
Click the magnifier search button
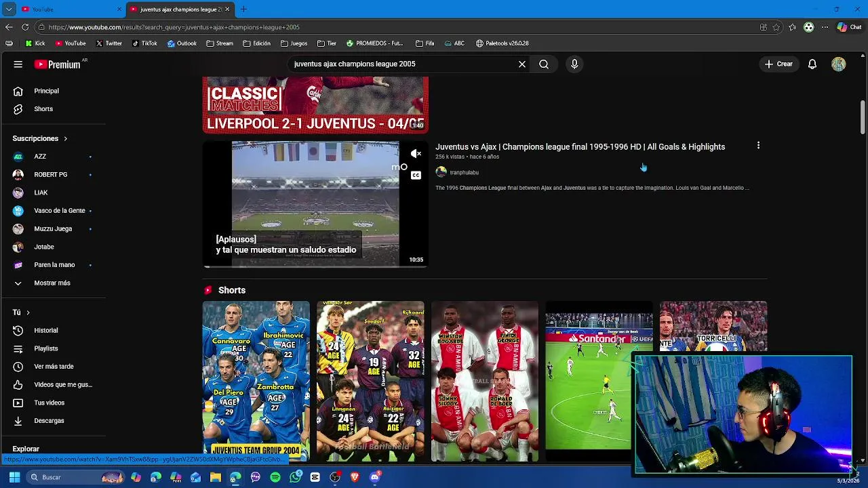click(544, 64)
